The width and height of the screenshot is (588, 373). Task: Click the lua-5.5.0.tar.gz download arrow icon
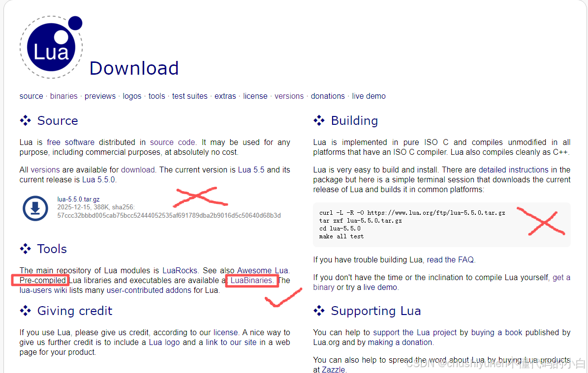point(35,208)
